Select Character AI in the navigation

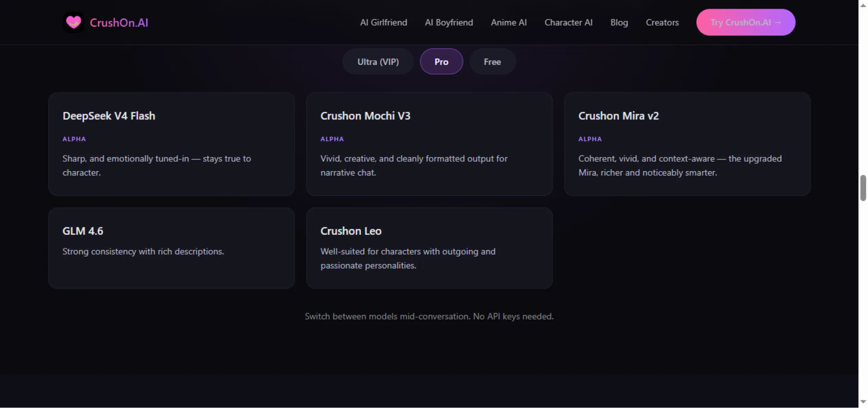(568, 22)
